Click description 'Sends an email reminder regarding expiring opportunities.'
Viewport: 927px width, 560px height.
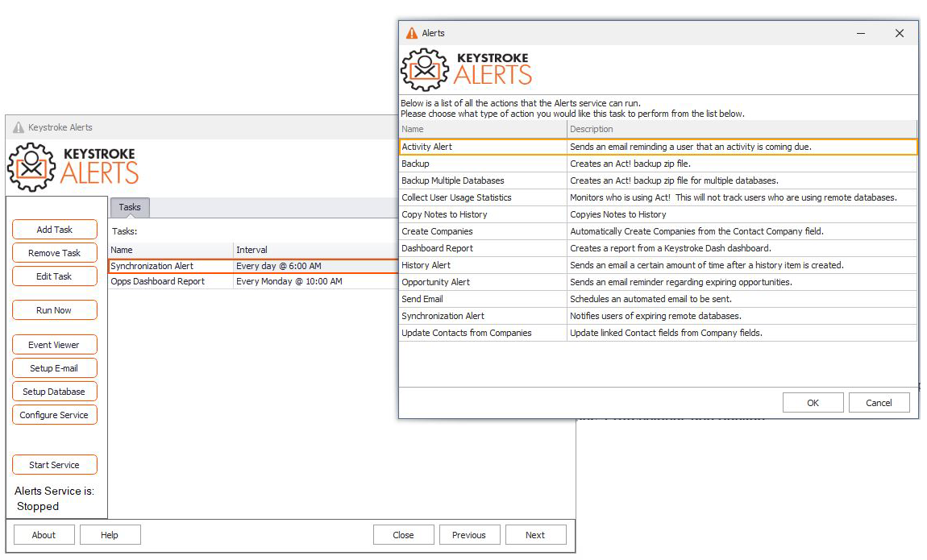pos(681,282)
